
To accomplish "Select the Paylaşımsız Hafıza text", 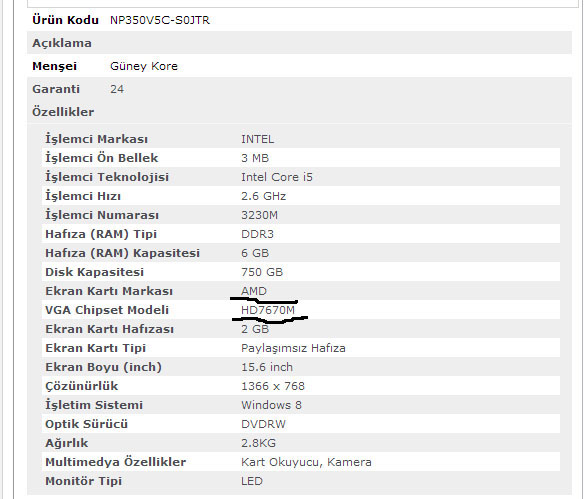I will 293,348.
